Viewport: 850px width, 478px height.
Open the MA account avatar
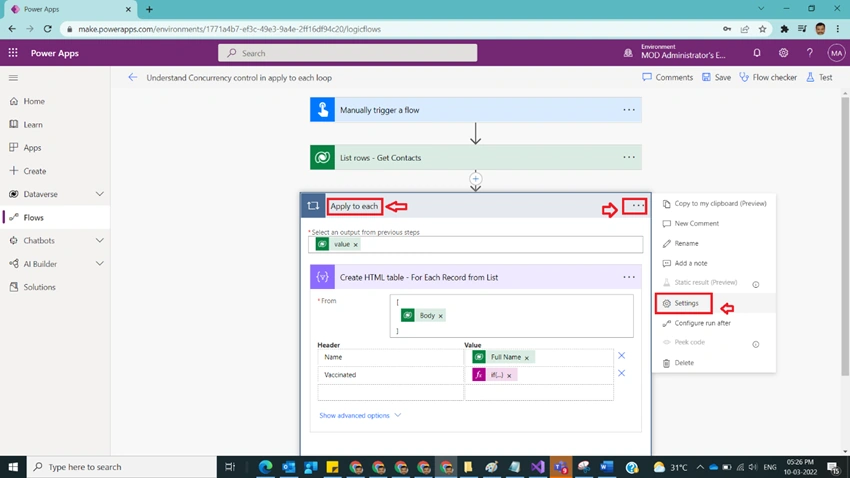[836, 53]
